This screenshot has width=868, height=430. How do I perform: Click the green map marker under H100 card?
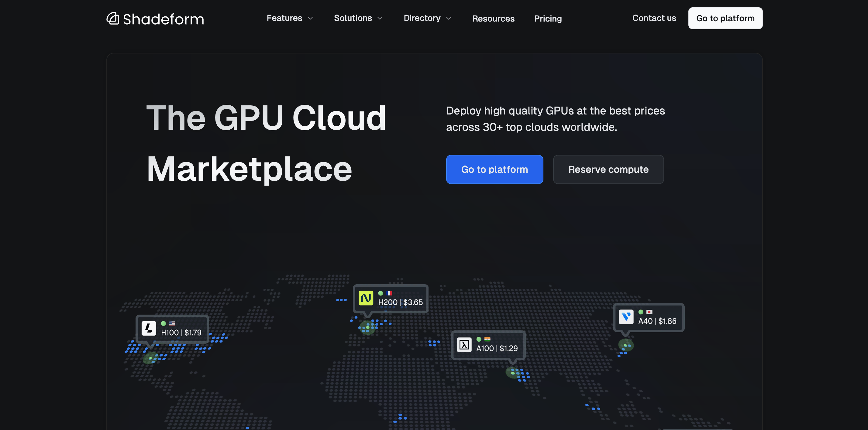[150, 358]
